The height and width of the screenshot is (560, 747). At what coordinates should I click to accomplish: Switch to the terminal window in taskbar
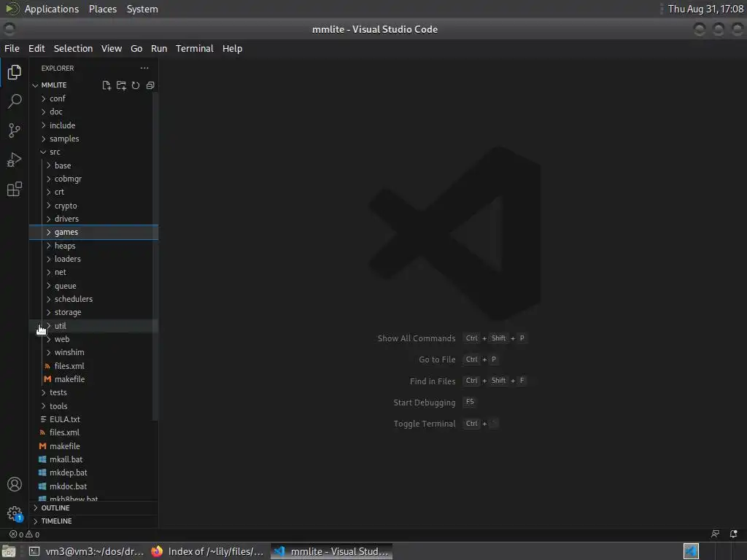(87, 551)
